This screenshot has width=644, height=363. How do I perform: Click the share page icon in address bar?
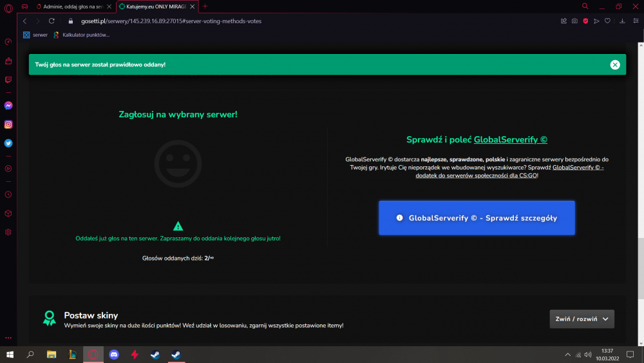(x=563, y=21)
